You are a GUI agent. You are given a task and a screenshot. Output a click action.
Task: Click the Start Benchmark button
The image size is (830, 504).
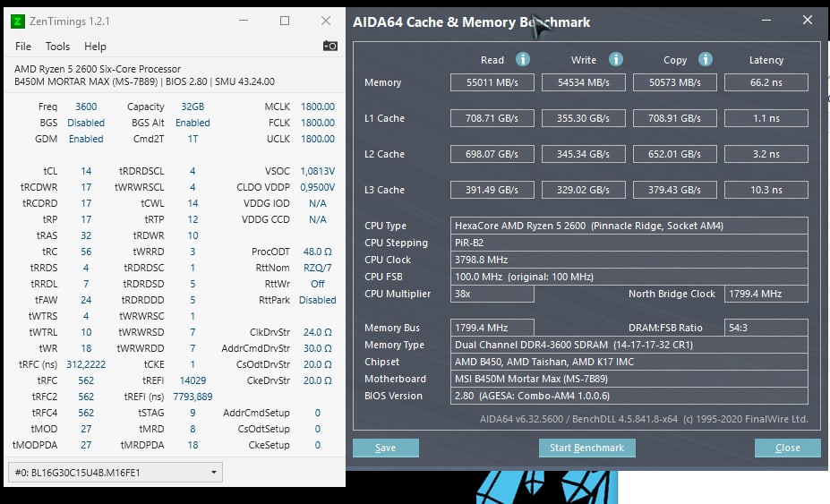(586, 448)
